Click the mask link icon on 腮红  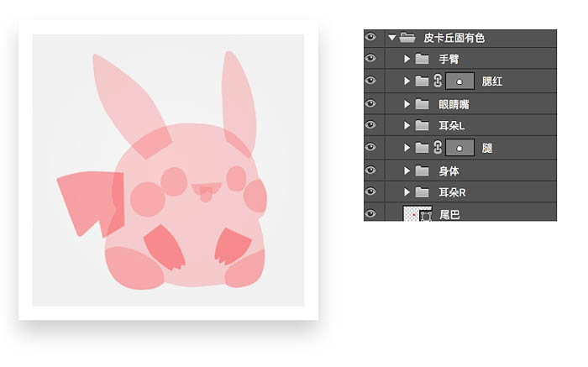click(438, 81)
